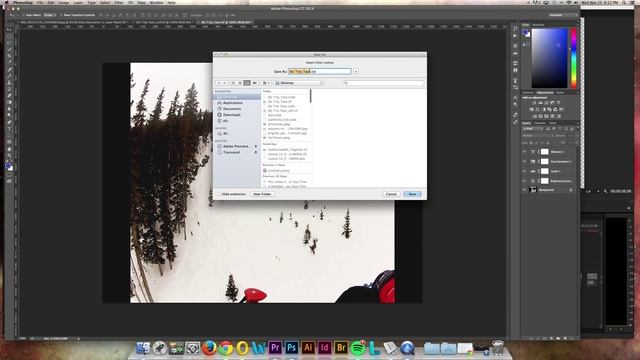The image size is (640, 360).
Task: Add a Curves adjustment from Adjustments panel
Action: point(546,102)
